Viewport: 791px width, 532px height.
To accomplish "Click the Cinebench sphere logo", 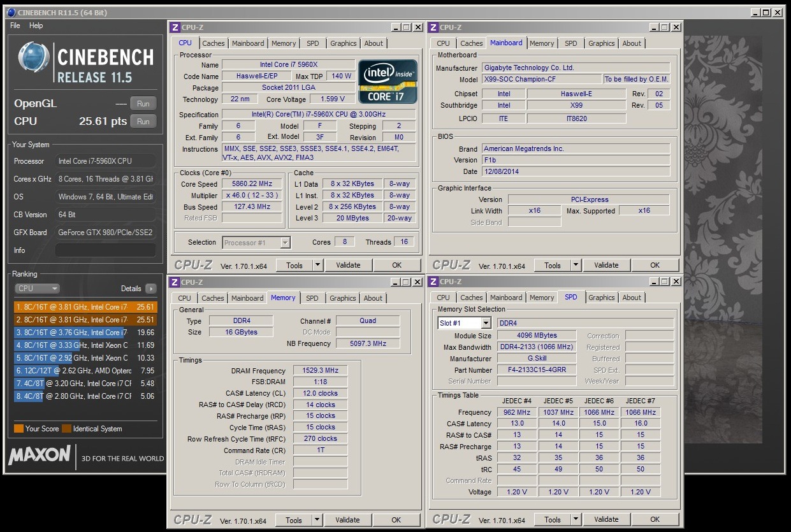I will (x=34, y=59).
